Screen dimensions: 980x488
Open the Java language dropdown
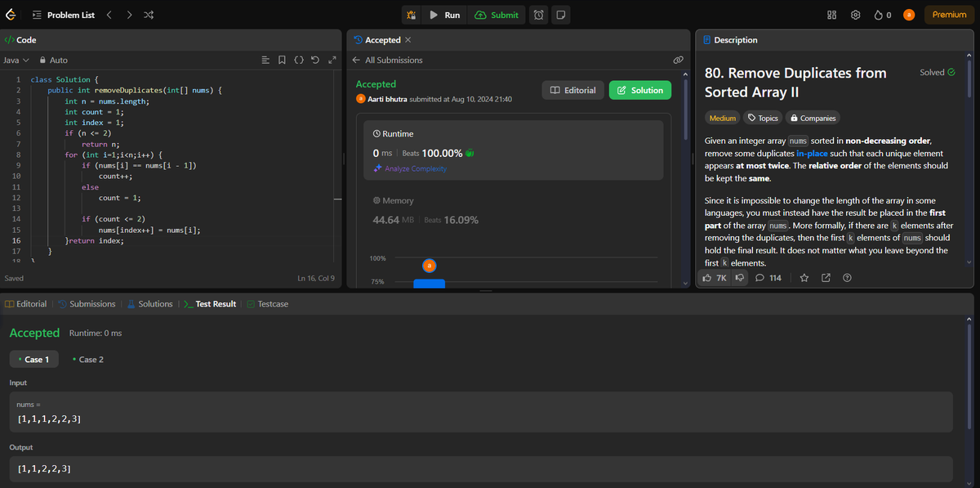coord(17,60)
